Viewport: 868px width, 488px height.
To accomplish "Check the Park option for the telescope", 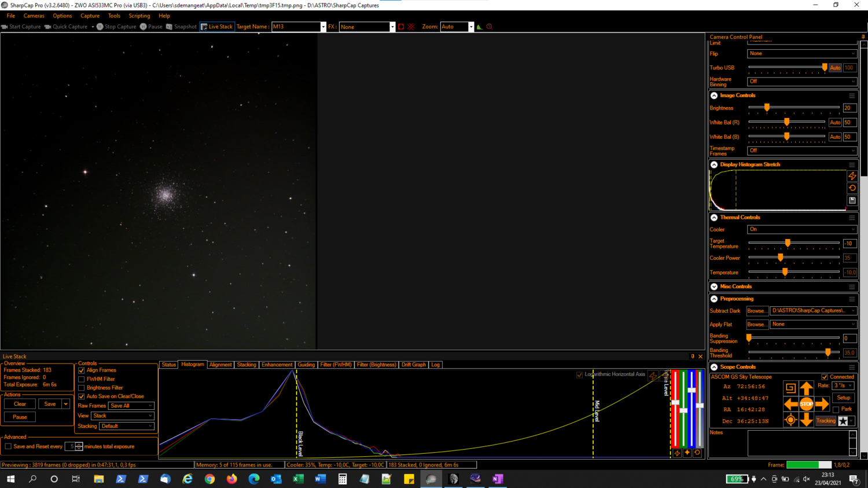I will (x=836, y=409).
